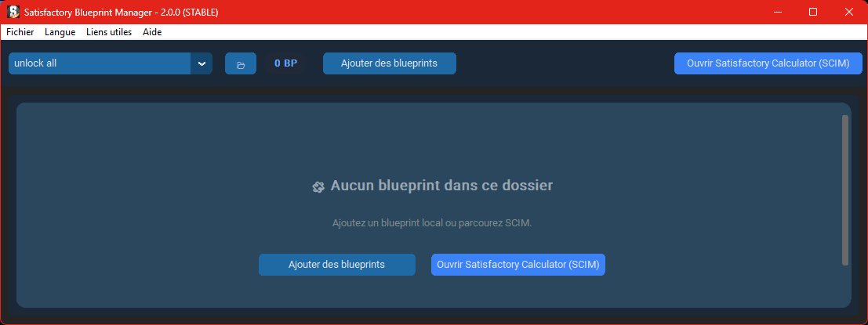Click top-right 'Ouvrir Satisfactory Calculator (SCIM)' button

(x=768, y=63)
